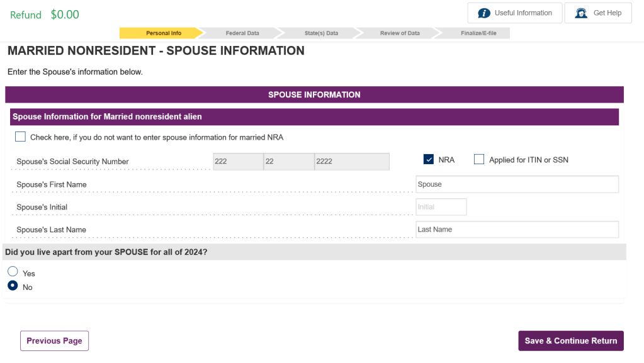Viewport: 644px width, 363px height.
Task: Go back with Previous Page button
Action: pos(54,341)
